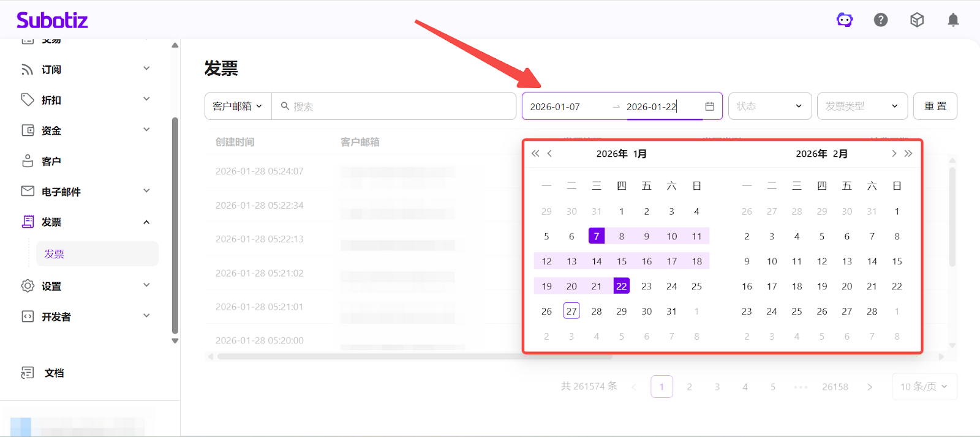Expand the 订阅 sidebar menu
980x437 pixels.
click(x=86, y=69)
